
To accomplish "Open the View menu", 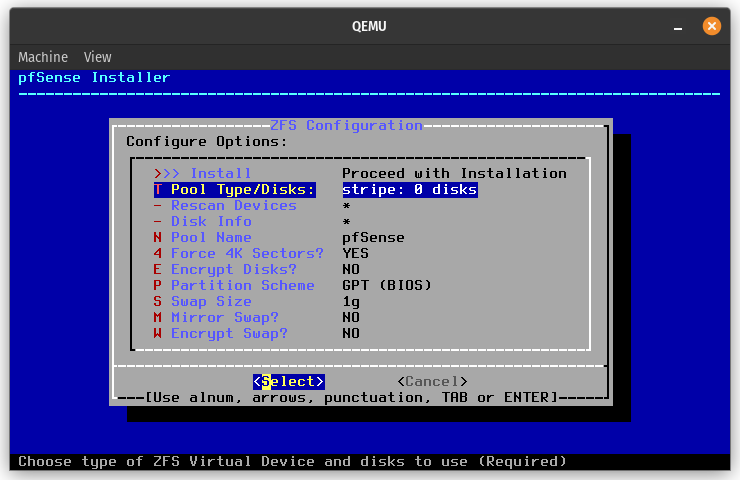I will 97,57.
